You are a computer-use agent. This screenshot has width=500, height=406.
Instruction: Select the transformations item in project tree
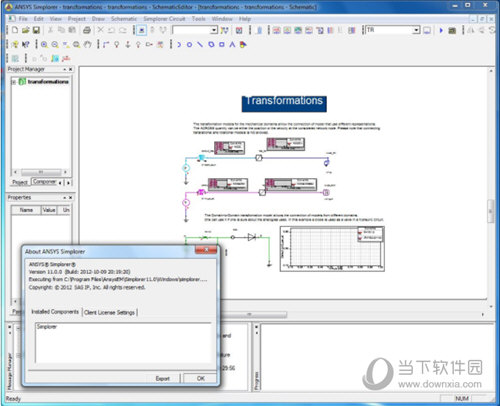click(x=48, y=82)
